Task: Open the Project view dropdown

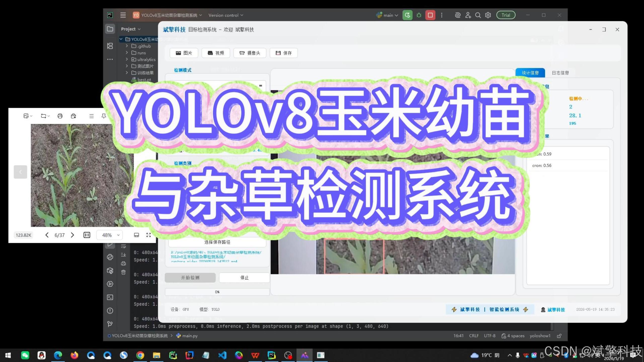Action: click(131, 29)
